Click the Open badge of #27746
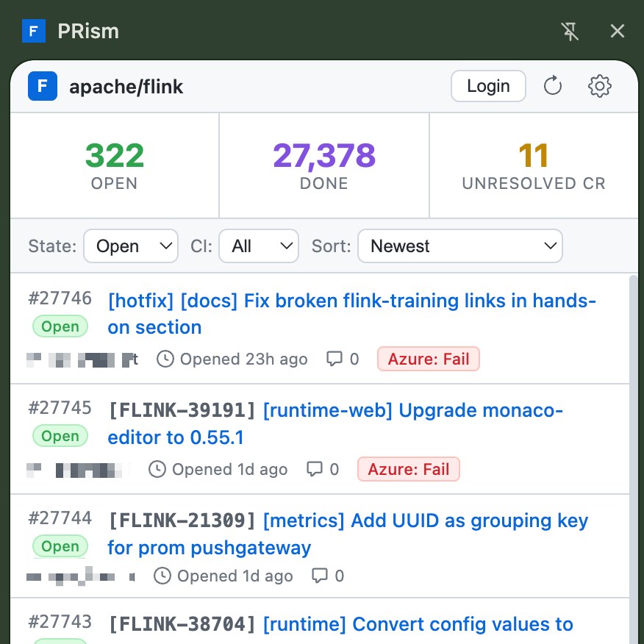 coord(60,326)
